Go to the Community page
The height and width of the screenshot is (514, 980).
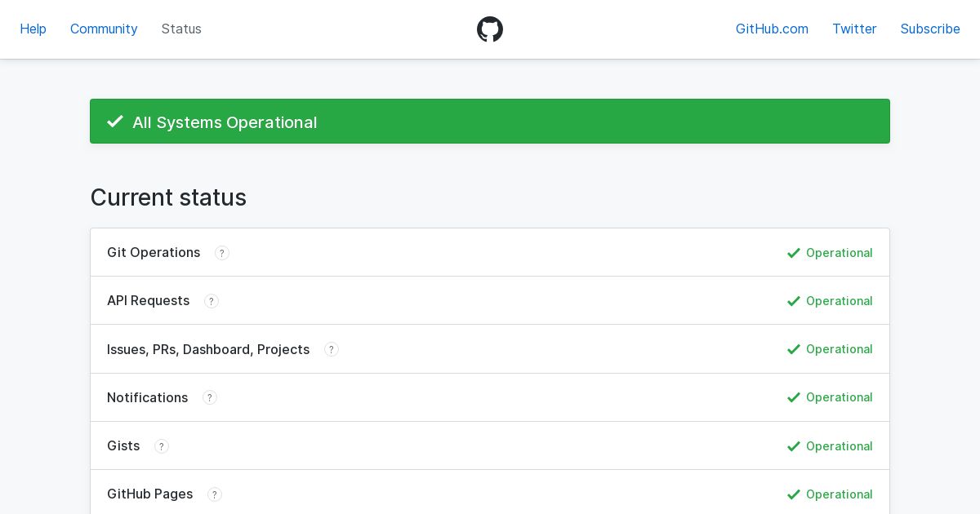point(104,29)
